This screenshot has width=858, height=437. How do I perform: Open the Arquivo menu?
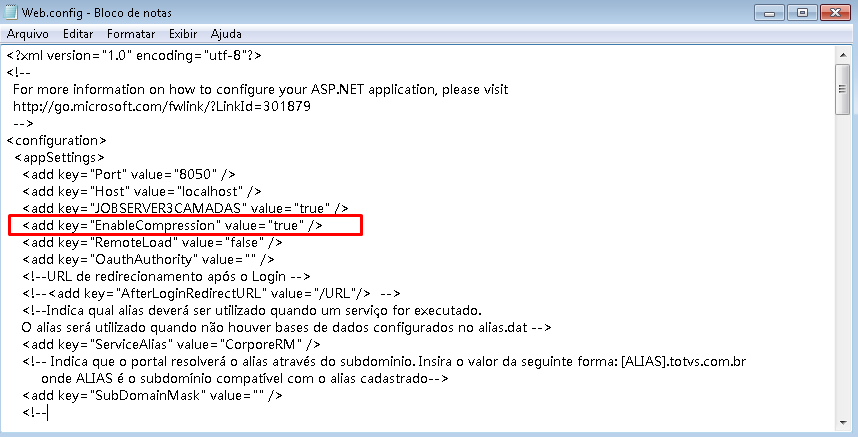click(27, 34)
